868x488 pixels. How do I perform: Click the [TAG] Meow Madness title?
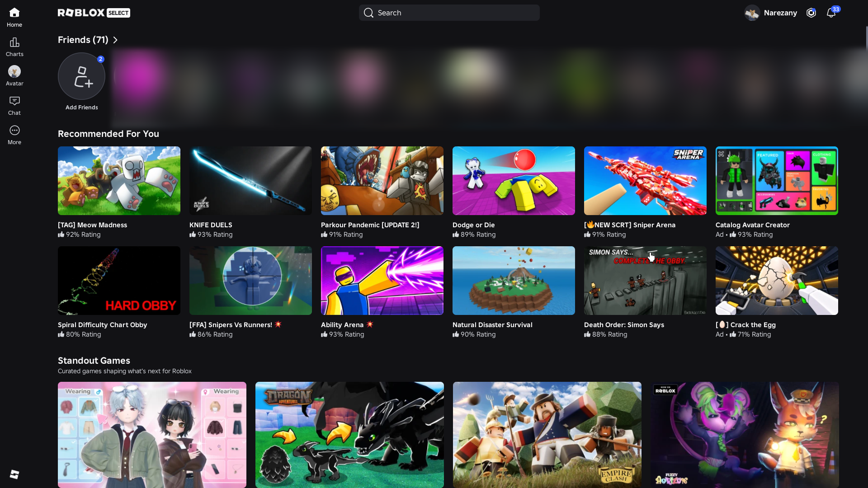(92, 225)
